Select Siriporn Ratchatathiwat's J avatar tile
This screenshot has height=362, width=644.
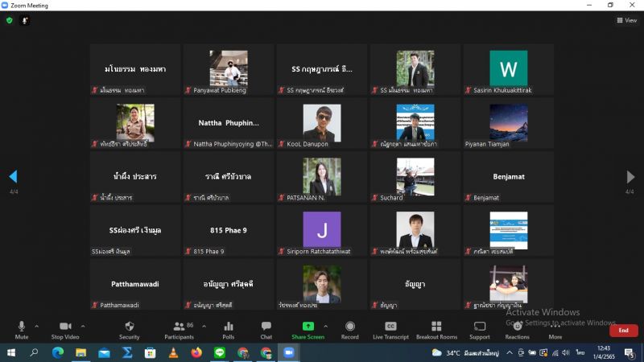point(322,231)
